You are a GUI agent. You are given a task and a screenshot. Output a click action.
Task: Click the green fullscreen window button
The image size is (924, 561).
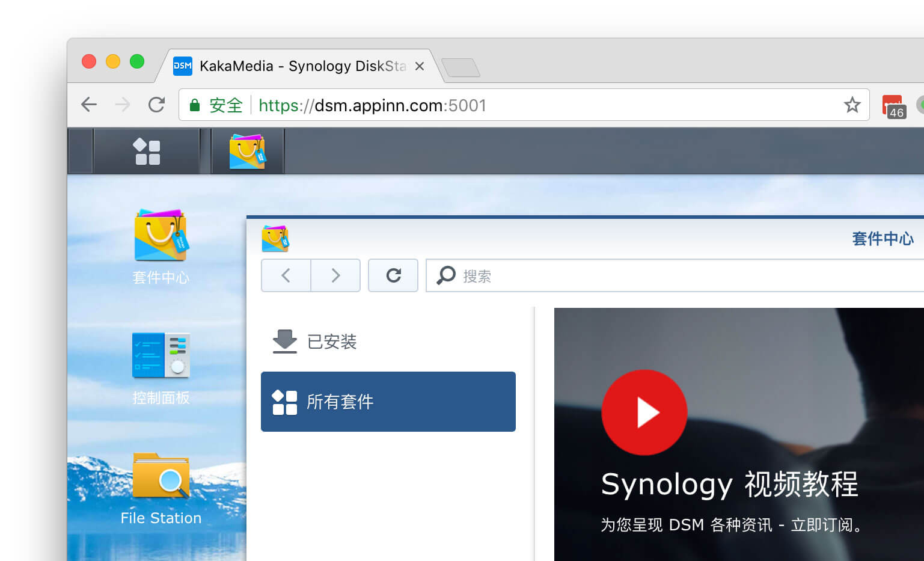click(137, 61)
